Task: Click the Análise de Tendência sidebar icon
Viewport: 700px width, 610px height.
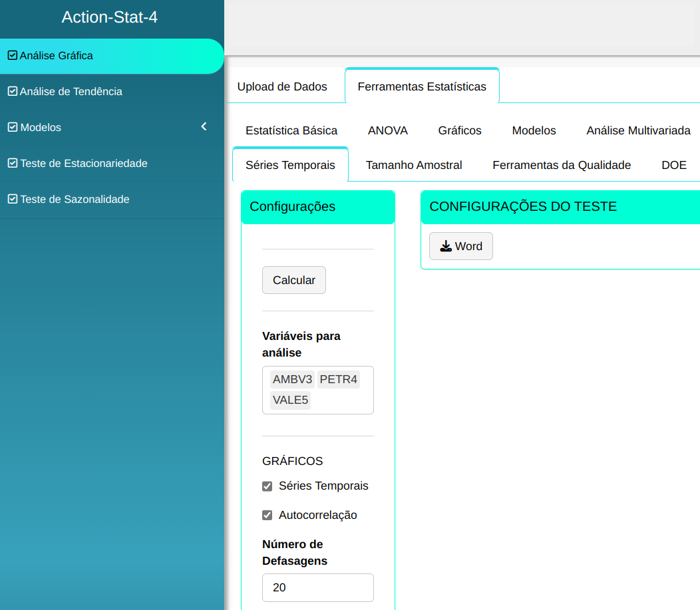Action: [x=12, y=92]
